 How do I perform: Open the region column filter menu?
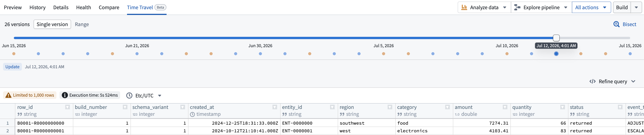tap(390, 107)
